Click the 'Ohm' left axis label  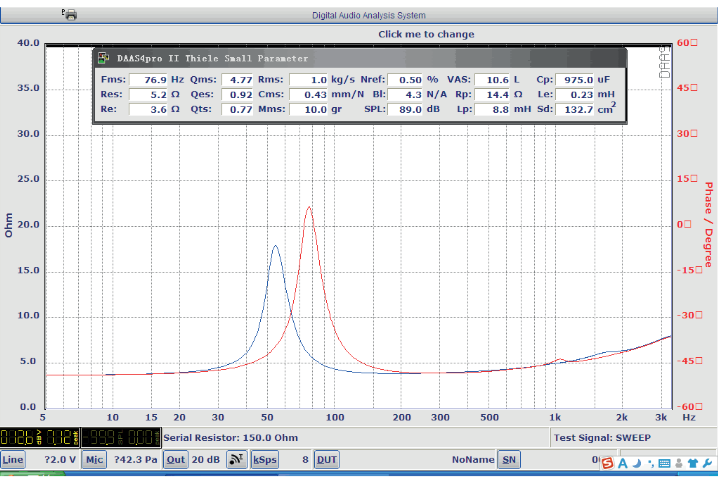click(x=8, y=225)
